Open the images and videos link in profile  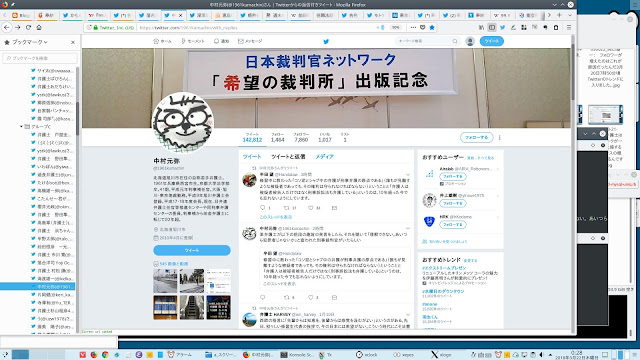pos(173,264)
